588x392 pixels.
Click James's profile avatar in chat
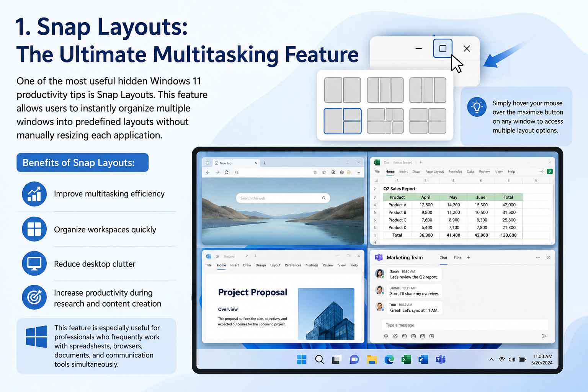pyautogui.click(x=380, y=290)
